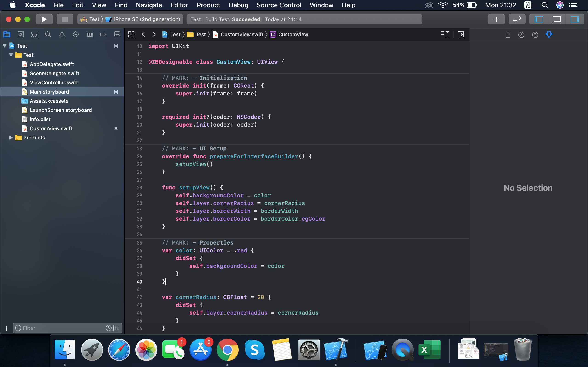Click the Run button
The image size is (588, 367).
[x=44, y=19]
